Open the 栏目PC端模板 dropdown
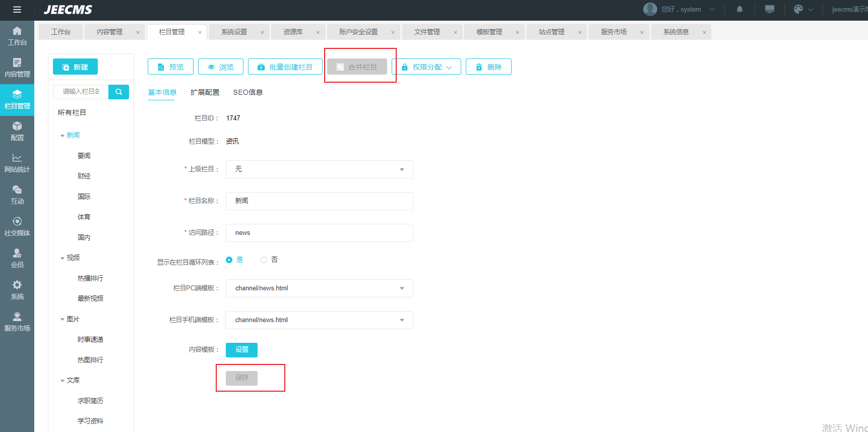The width and height of the screenshot is (868, 432). point(320,288)
